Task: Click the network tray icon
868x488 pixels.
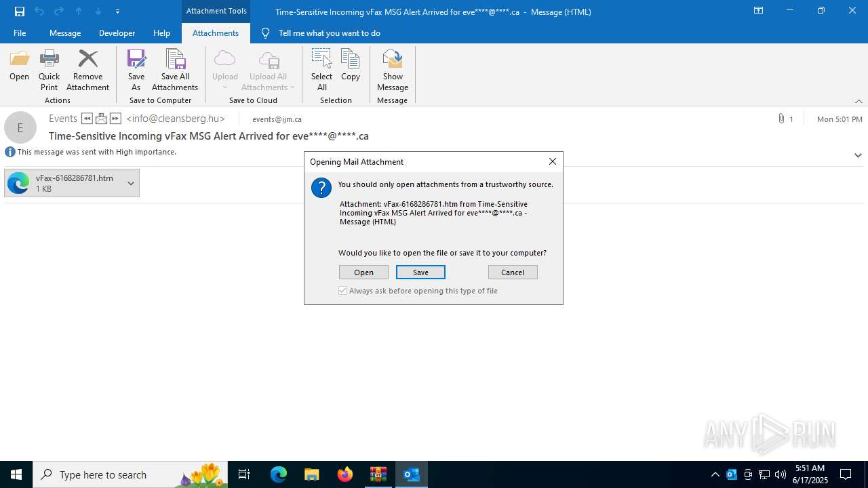Action: pos(764,474)
